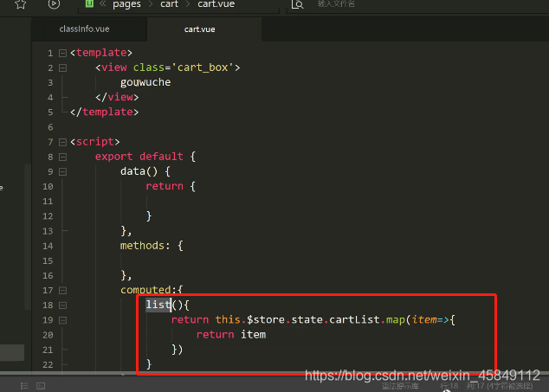The height and width of the screenshot is (392, 549).
Task: Open the 'pages' breadcrumb segment
Action: (126, 4)
